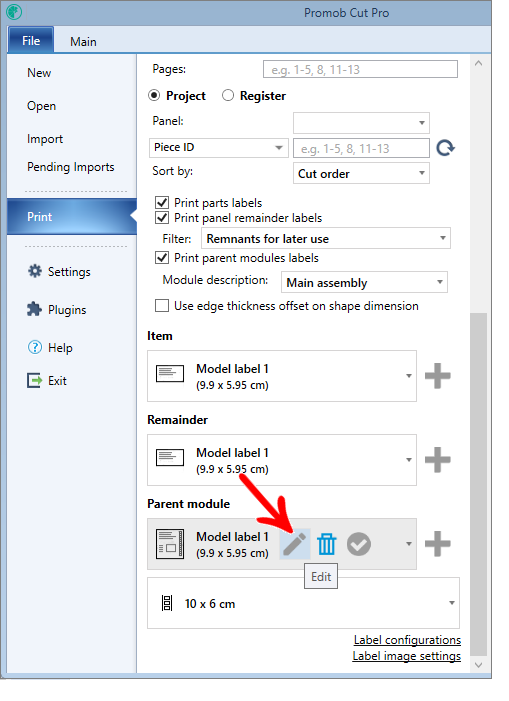The height and width of the screenshot is (701, 509).
Task: Open the Cut order sort dropdown
Action: click(x=362, y=173)
